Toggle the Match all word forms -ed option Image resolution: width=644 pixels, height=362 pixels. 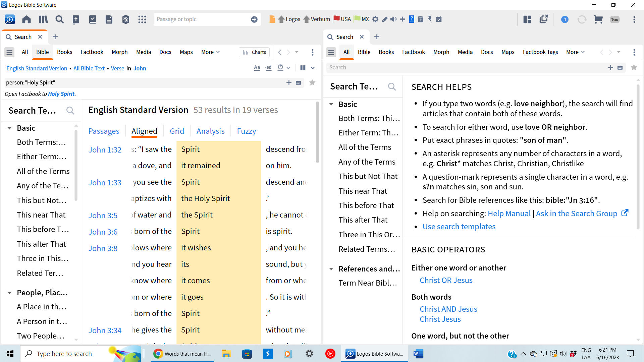268,68
